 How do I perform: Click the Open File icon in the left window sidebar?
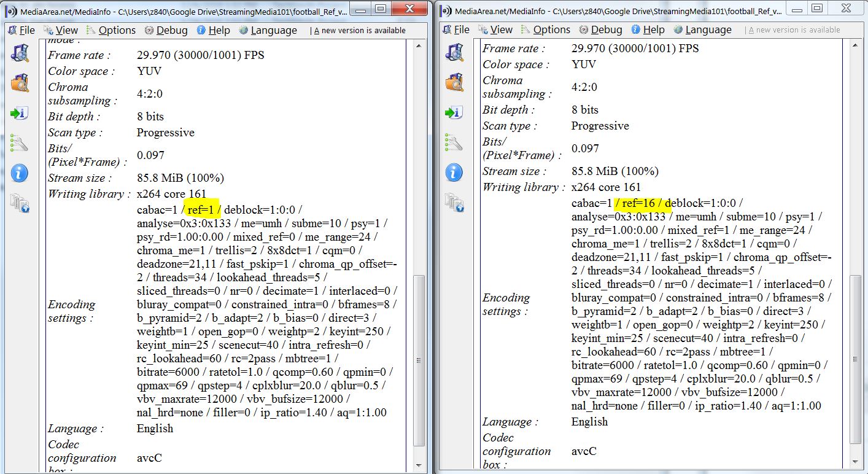[19, 53]
